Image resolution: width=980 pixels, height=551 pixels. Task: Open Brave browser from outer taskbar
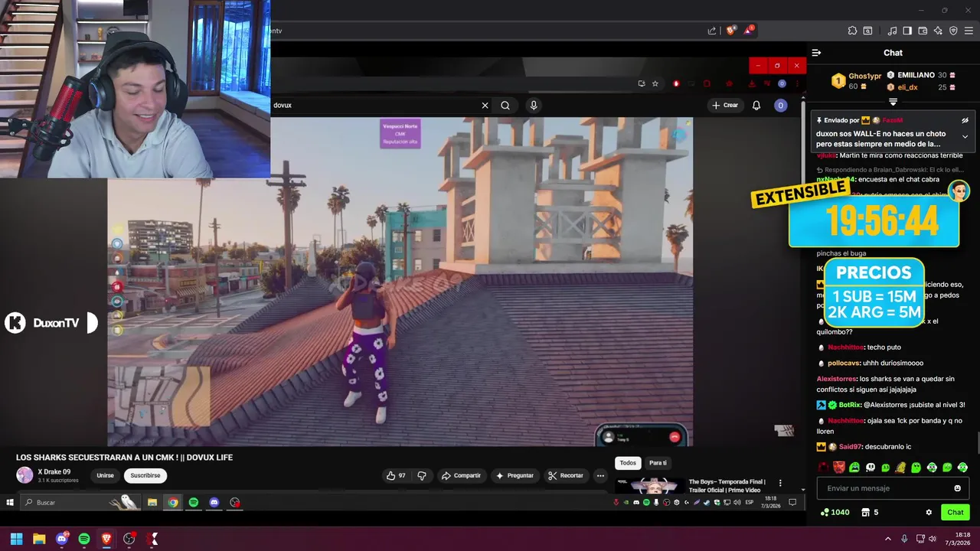(106, 539)
